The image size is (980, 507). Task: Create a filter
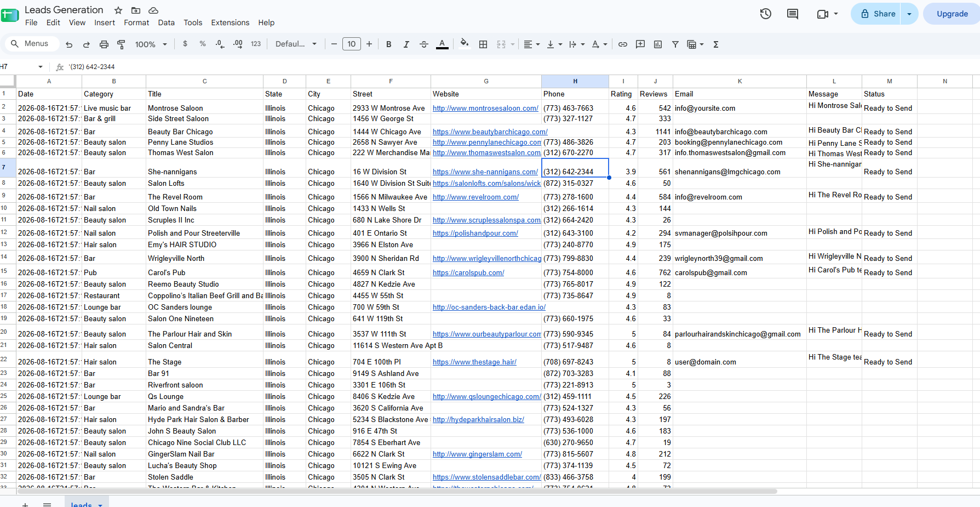coord(675,44)
